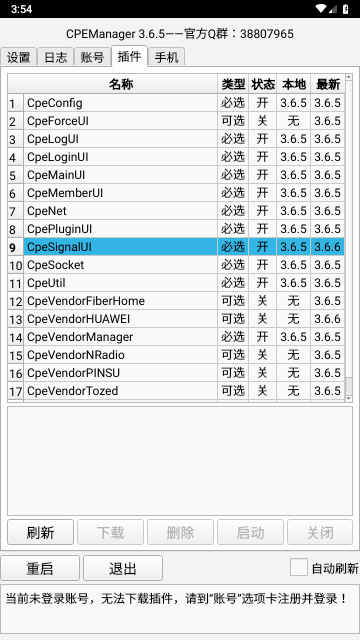Select the CpeMemberUI plugin row
The width and height of the screenshot is (360, 640).
176,193
